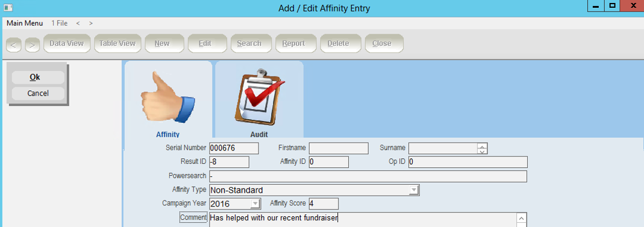Click the Affinity ID field
This screenshot has height=227, width=644.
[328, 162]
